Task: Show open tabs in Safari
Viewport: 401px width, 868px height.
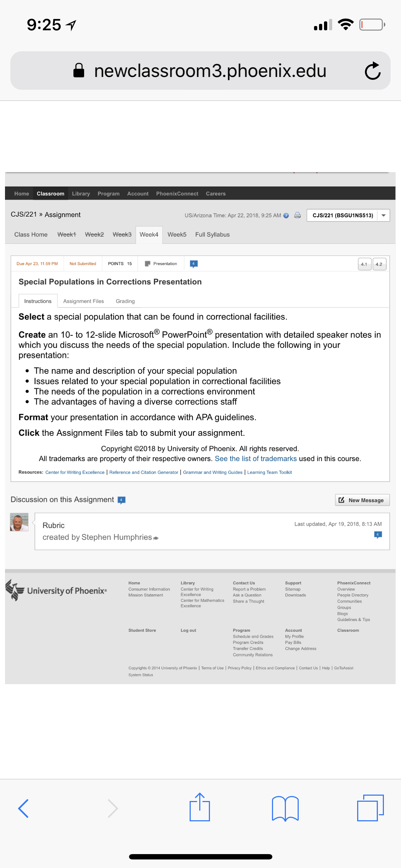Action: (x=370, y=808)
